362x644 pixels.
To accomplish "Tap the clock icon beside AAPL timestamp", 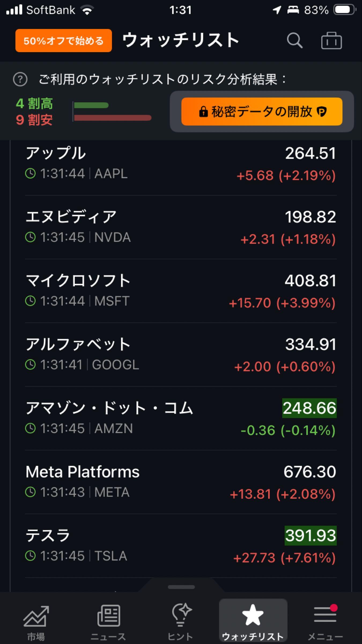I will click(x=30, y=174).
